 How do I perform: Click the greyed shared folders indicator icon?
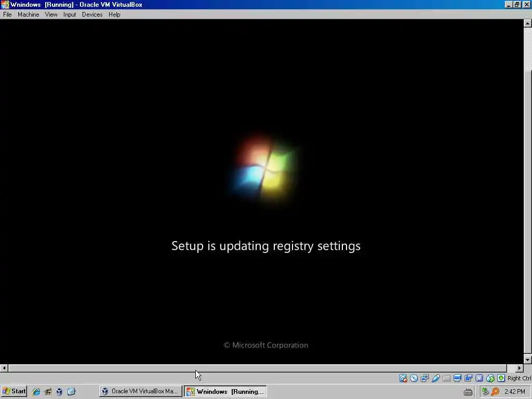tap(446, 378)
